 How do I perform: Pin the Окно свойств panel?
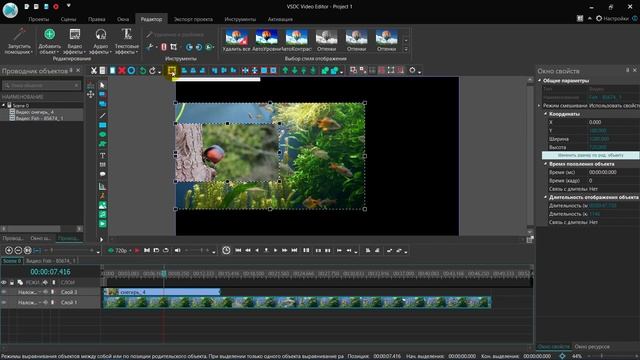pyautogui.click(x=627, y=70)
